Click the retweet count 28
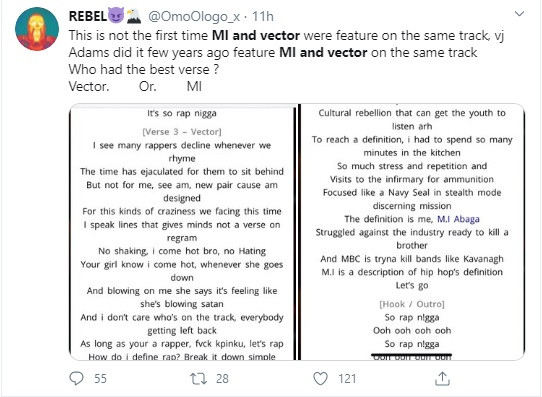 click(x=222, y=379)
